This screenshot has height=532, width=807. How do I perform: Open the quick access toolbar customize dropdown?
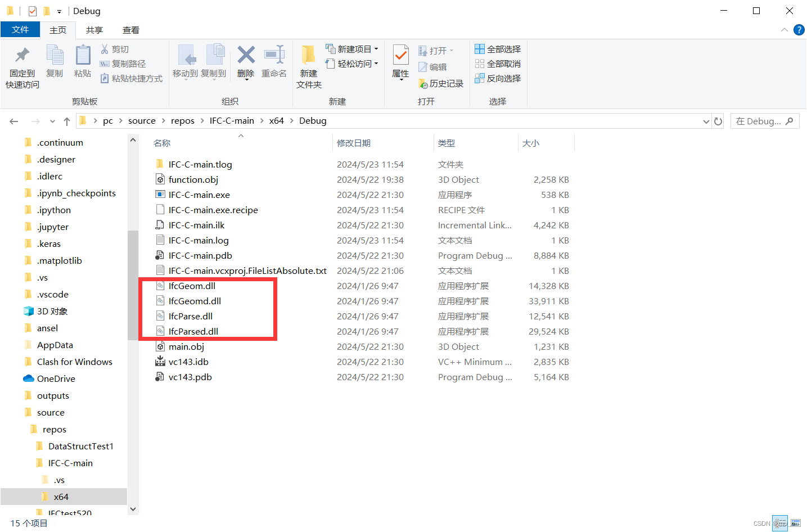[x=59, y=11]
